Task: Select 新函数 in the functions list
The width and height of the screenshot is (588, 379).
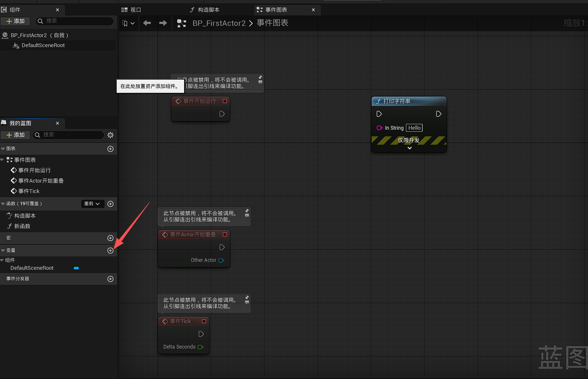Action: click(22, 226)
